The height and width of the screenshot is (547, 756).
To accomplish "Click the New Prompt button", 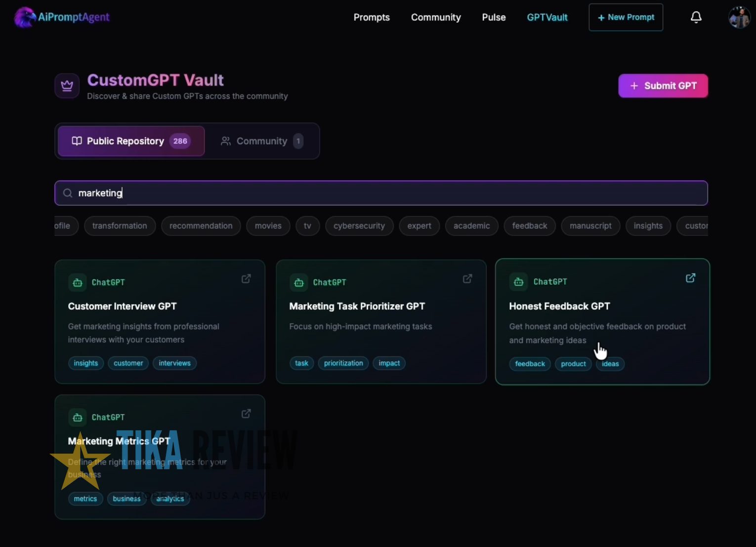I will [x=626, y=17].
